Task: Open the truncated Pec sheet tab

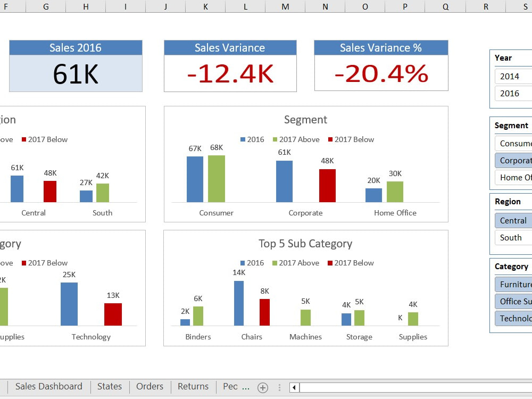Action: (x=230, y=386)
